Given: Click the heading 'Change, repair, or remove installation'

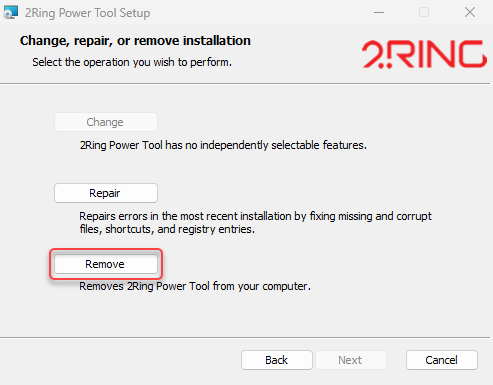Looking at the screenshot, I should [135, 41].
